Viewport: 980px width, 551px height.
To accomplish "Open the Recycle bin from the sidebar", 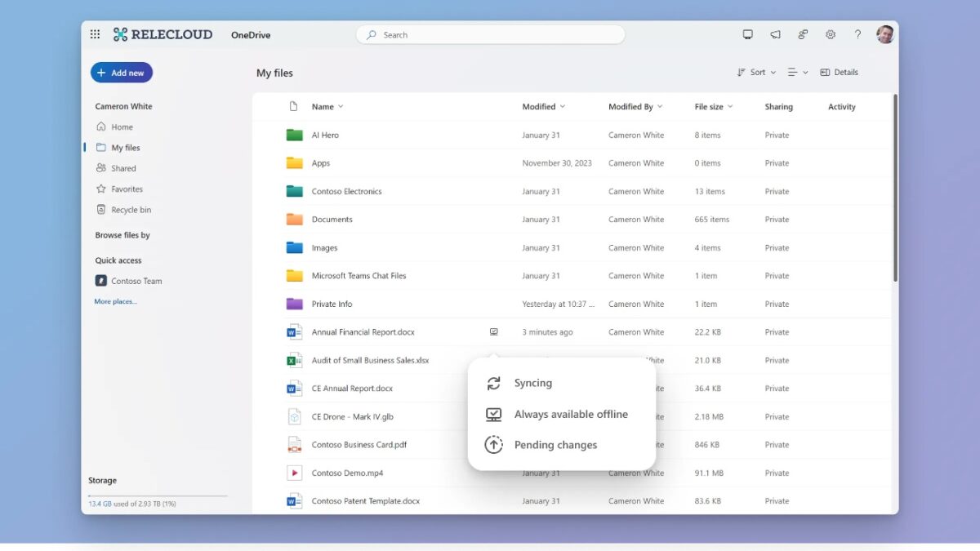I will pyautogui.click(x=130, y=209).
